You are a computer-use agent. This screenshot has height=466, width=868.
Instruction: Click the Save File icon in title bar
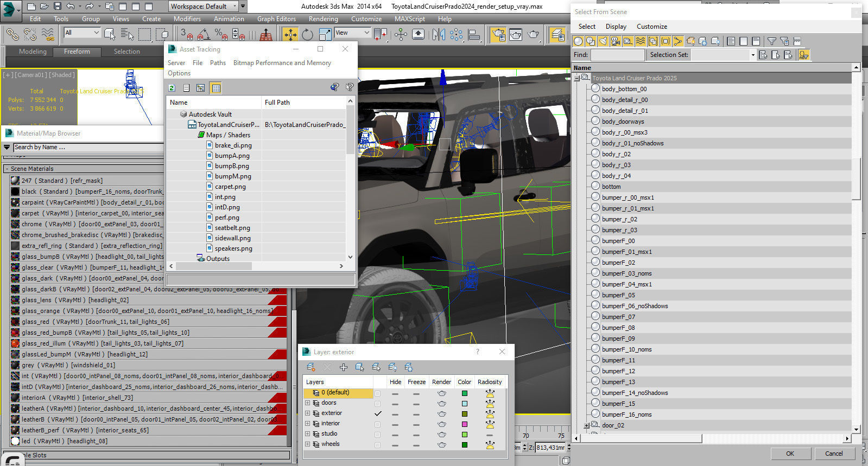click(x=57, y=7)
